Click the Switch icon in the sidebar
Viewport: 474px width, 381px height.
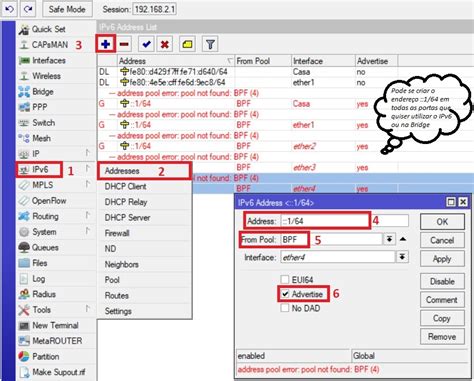(x=24, y=123)
